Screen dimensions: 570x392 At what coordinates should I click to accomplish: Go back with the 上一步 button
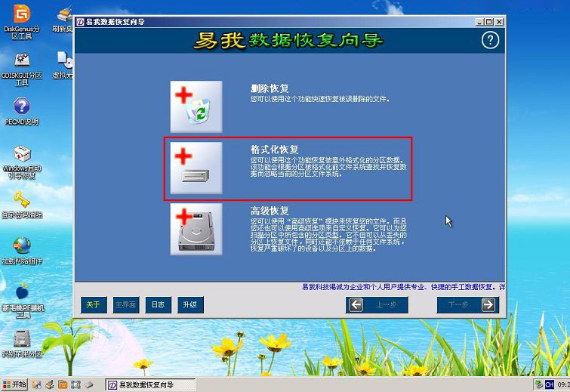point(377,304)
